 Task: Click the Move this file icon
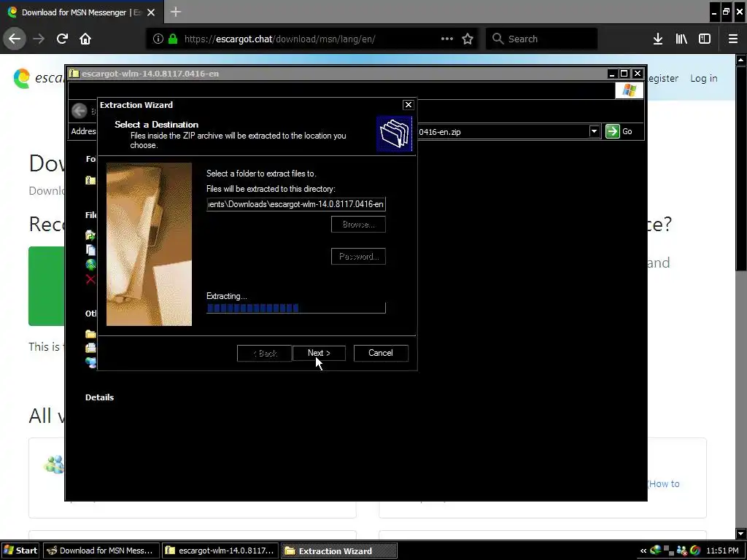tap(90, 235)
